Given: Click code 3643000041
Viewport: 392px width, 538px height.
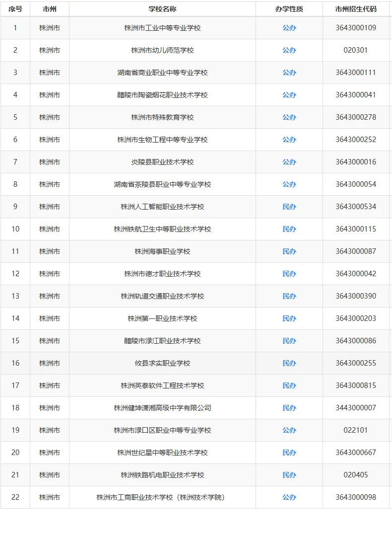Looking at the screenshot, I should (356, 95).
